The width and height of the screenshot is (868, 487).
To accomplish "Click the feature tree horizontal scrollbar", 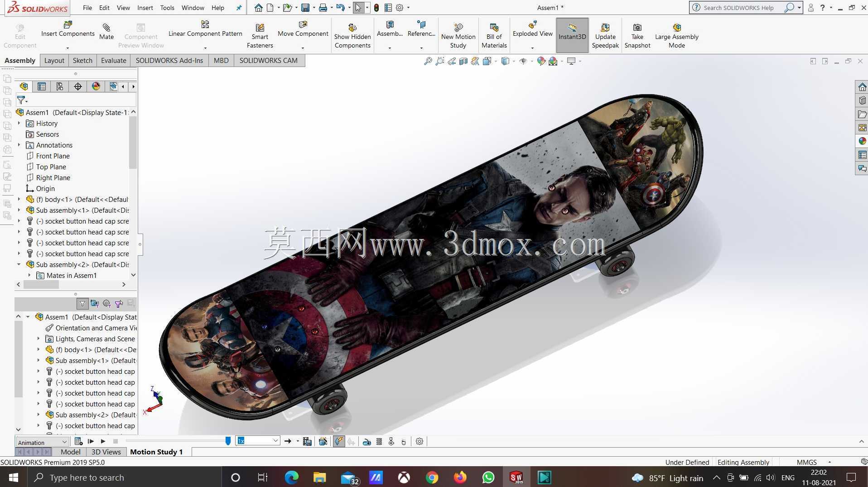I will click(x=41, y=285).
